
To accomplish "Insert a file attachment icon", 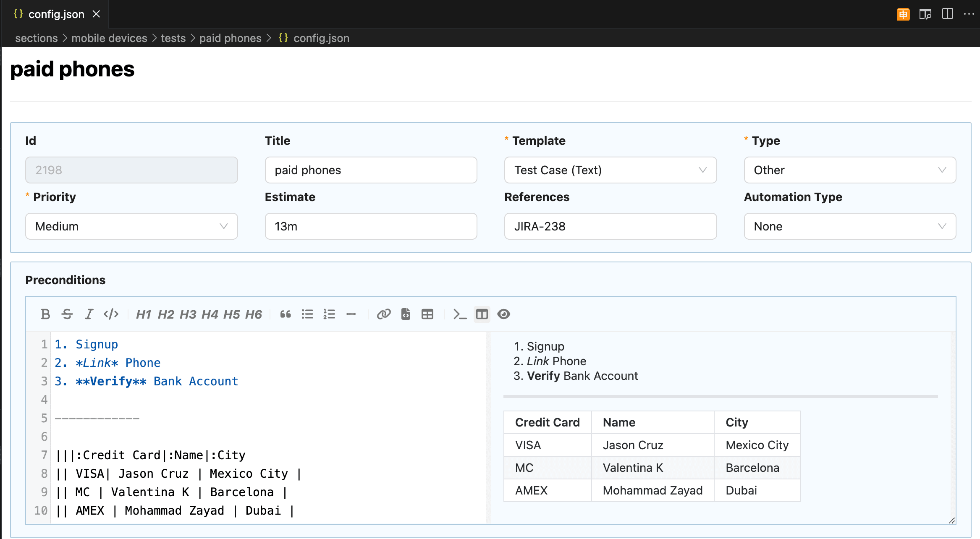I will [x=406, y=314].
